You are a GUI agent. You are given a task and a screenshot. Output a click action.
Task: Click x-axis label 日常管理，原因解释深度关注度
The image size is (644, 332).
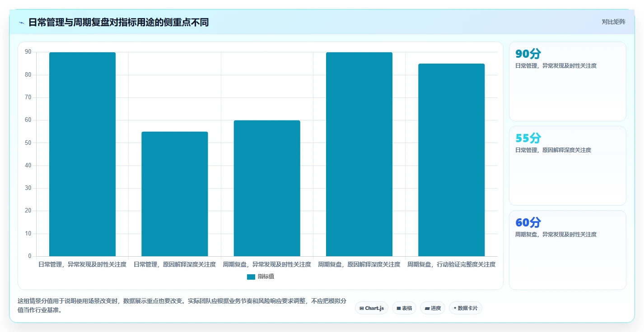[x=175, y=264]
